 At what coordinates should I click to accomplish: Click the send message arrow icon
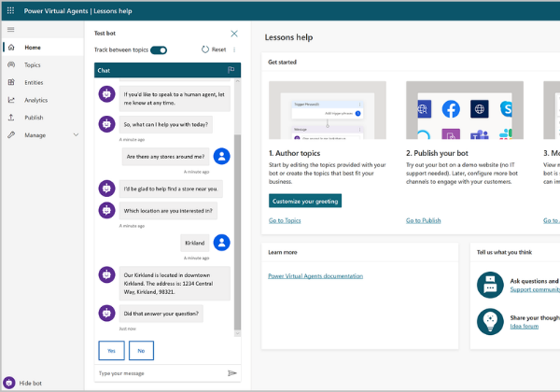(232, 373)
